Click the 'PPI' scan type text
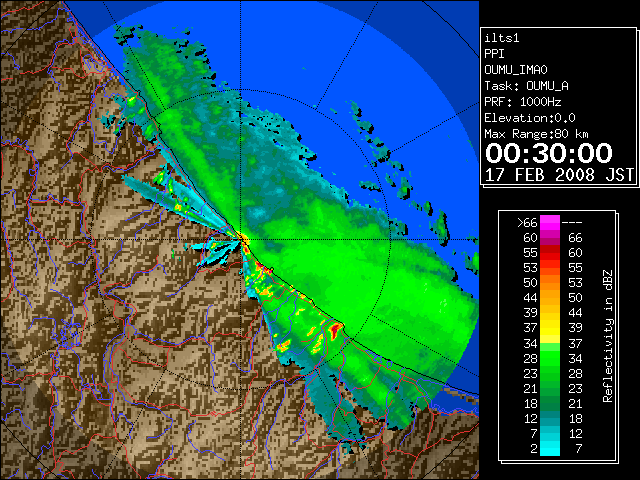This screenshot has height=480, width=640. [x=494, y=54]
